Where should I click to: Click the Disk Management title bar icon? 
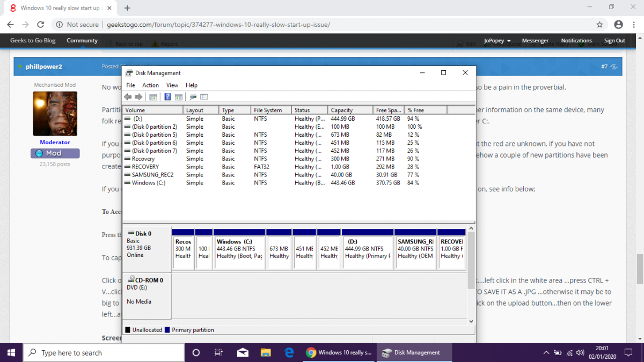(129, 73)
